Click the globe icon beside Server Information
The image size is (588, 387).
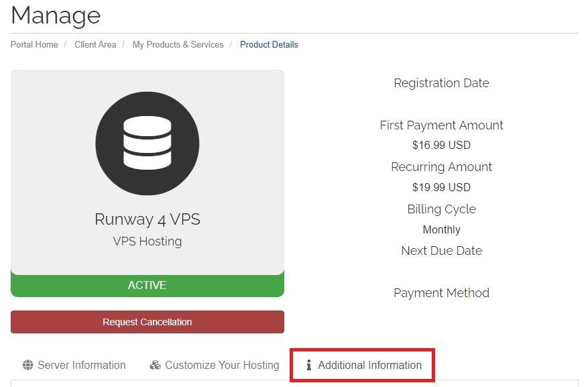(x=27, y=365)
